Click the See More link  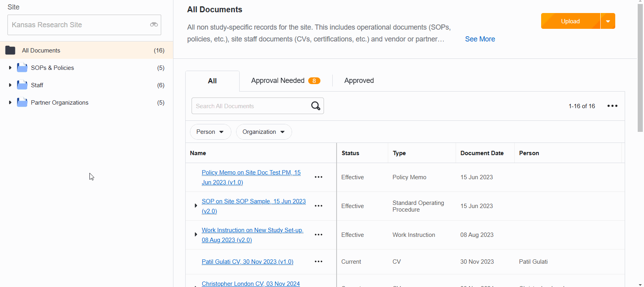[x=480, y=39]
